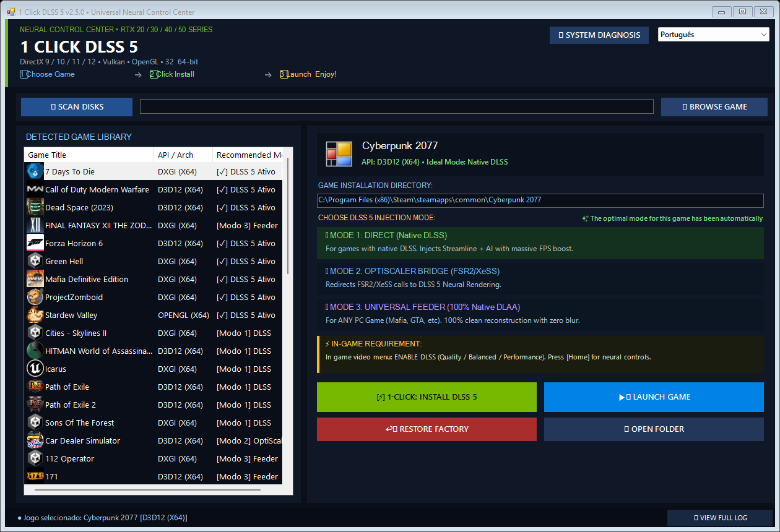Click '[√] DLSS 5 Ativo' in the Forza Horizon 6 row
The height and width of the screenshot is (532, 780).
click(x=246, y=243)
